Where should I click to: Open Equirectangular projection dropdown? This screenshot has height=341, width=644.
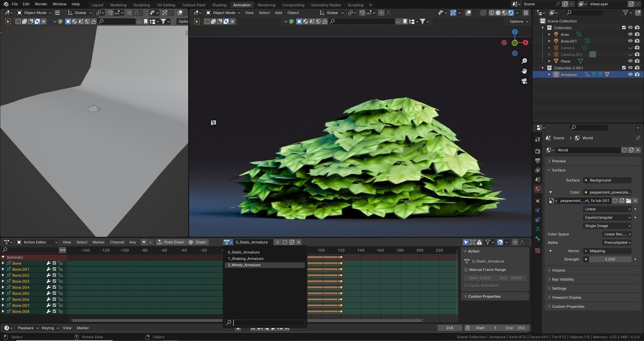(x=607, y=217)
